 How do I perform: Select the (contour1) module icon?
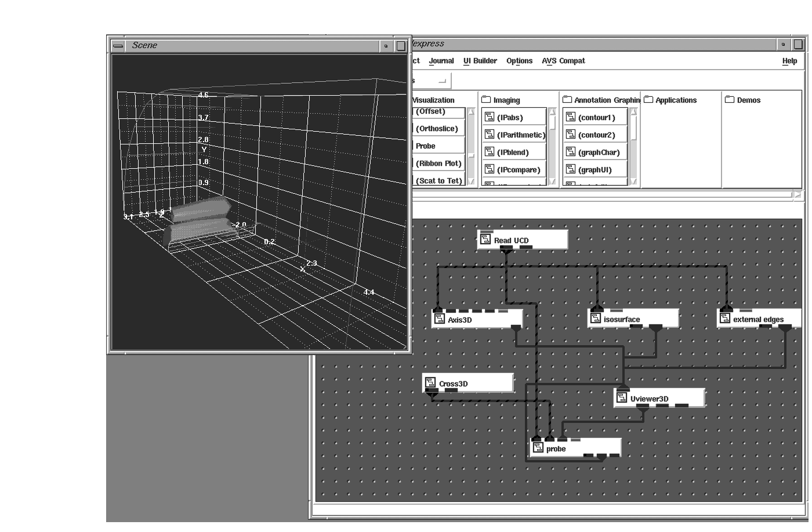click(x=570, y=117)
